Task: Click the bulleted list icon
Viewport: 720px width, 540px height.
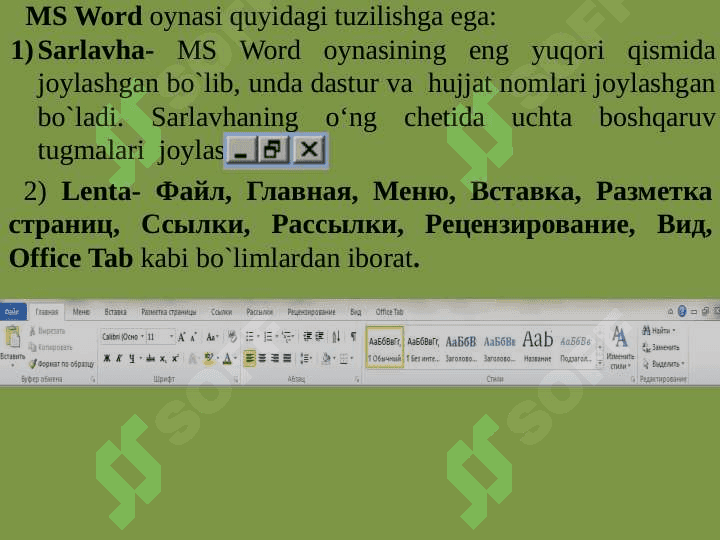Action: point(249,337)
